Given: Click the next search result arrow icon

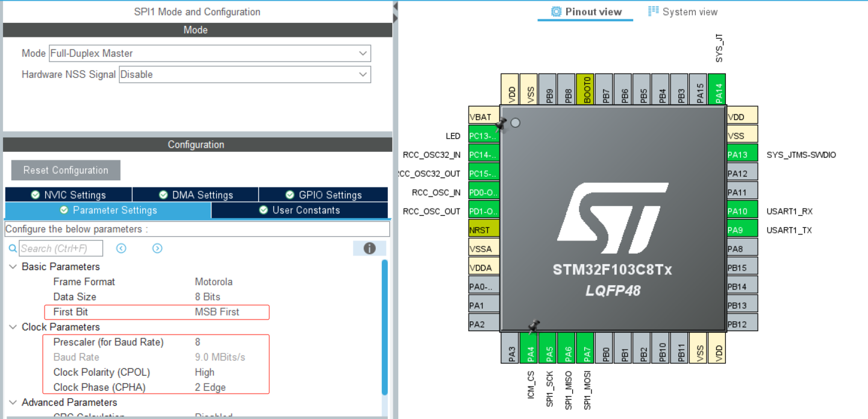Looking at the screenshot, I should click(x=157, y=248).
